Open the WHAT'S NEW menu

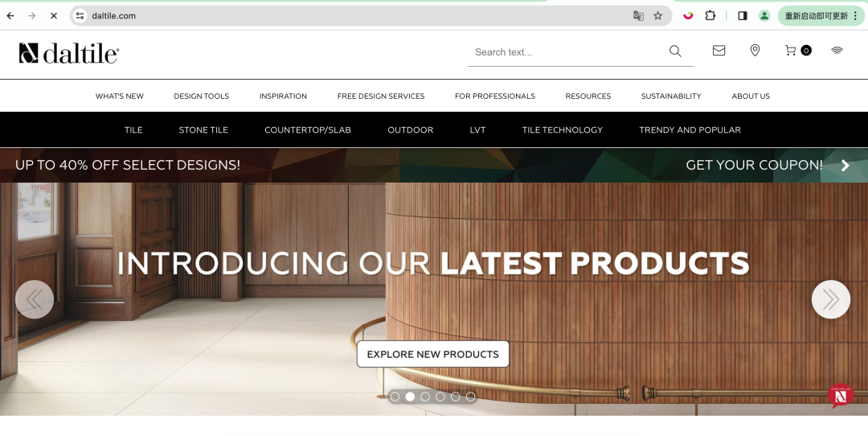120,97
